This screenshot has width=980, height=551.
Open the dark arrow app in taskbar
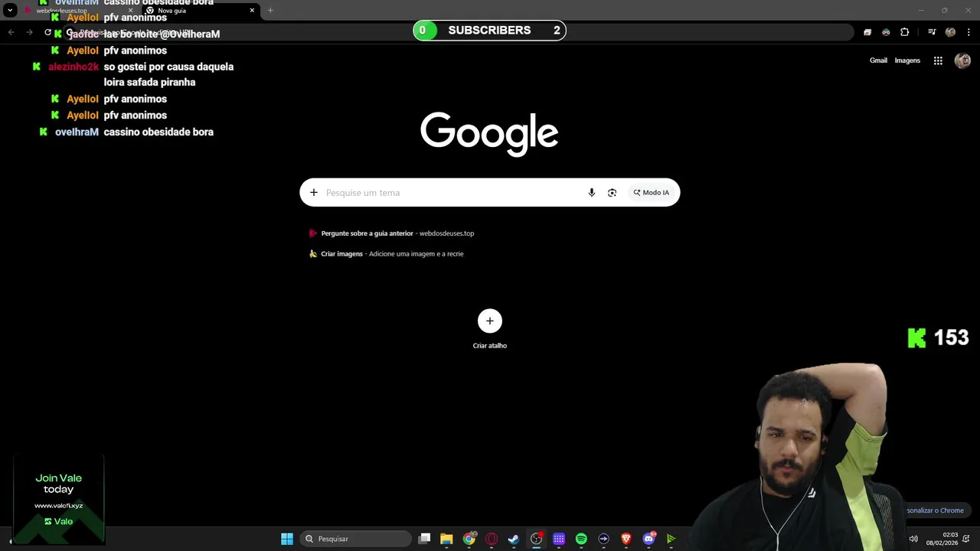603,539
